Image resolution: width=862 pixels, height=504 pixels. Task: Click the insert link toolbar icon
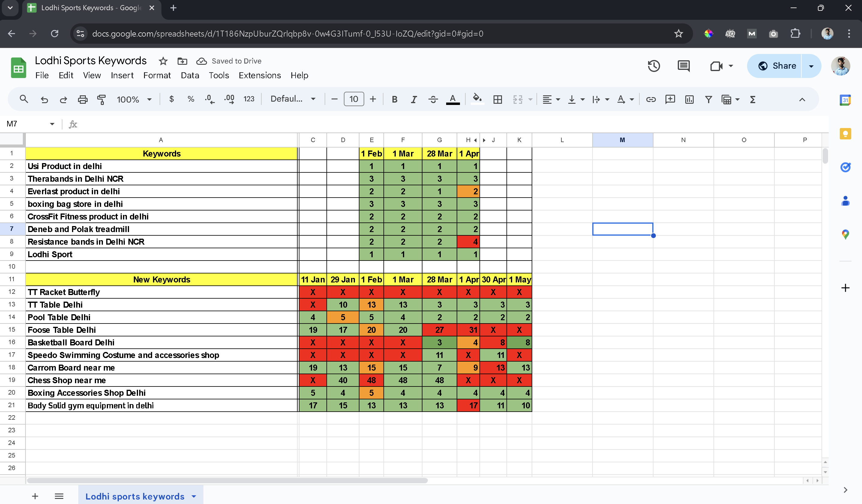(650, 100)
